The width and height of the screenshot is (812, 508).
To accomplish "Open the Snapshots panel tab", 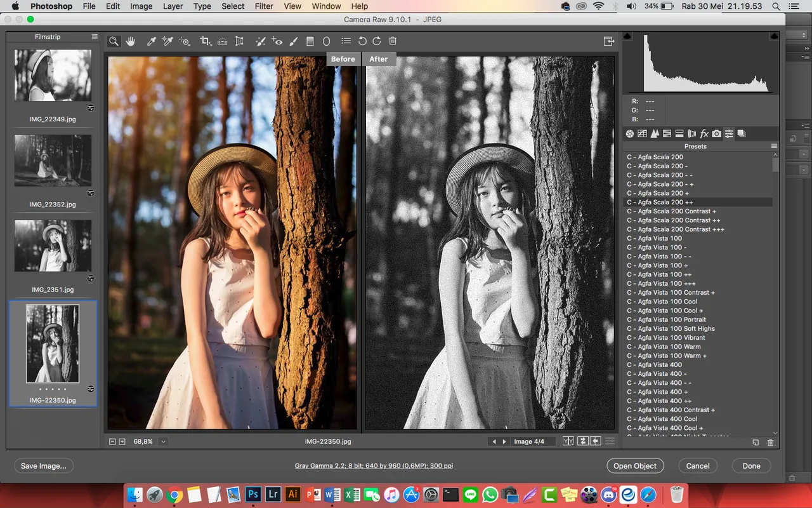I will [x=742, y=134].
